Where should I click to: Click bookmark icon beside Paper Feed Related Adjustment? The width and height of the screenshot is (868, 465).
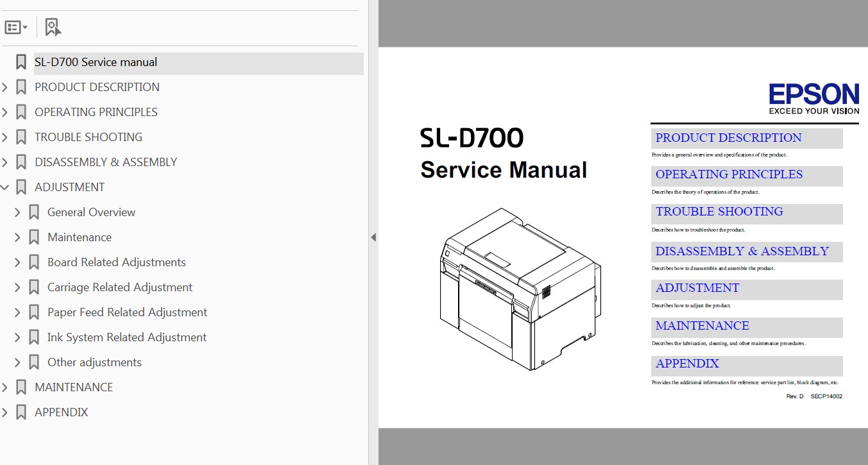click(34, 312)
